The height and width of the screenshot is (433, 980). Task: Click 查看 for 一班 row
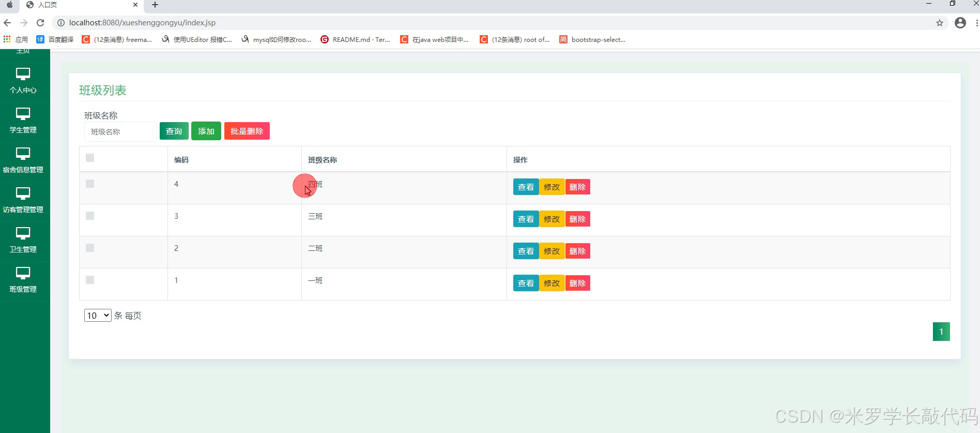526,283
